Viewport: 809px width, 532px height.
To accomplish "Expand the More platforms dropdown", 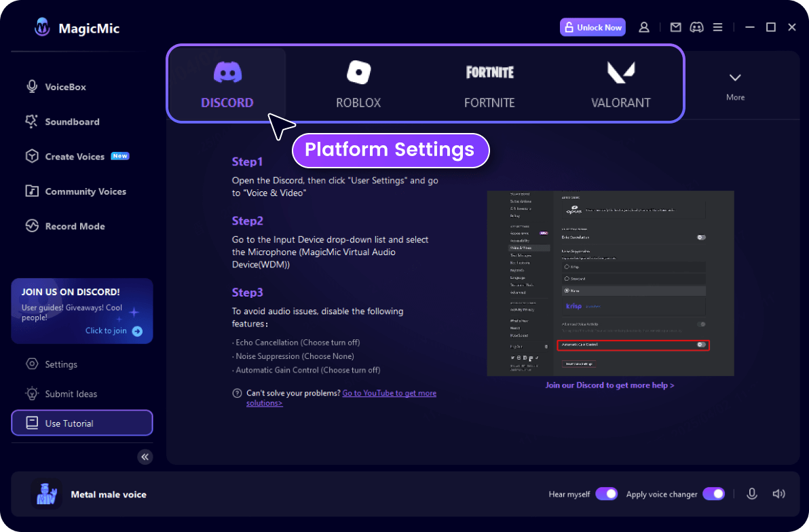I will pos(735,86).
